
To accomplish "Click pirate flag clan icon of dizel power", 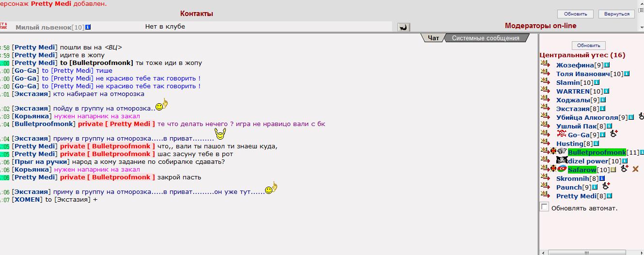I will 562,160.
